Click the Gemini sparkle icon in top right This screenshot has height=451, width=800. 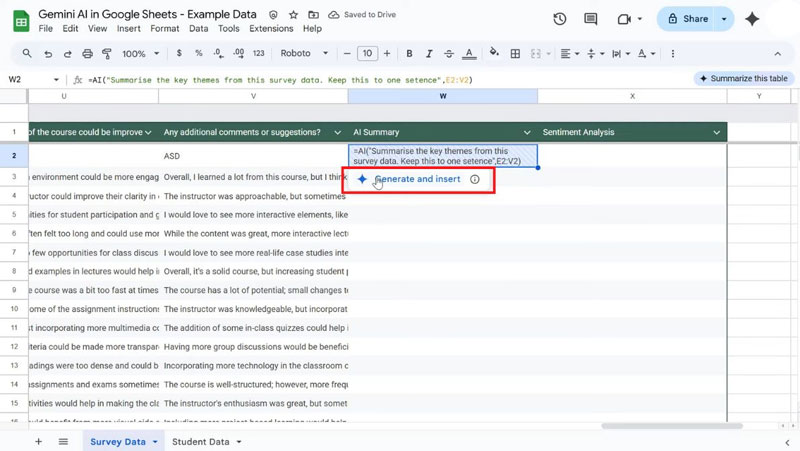752,19
